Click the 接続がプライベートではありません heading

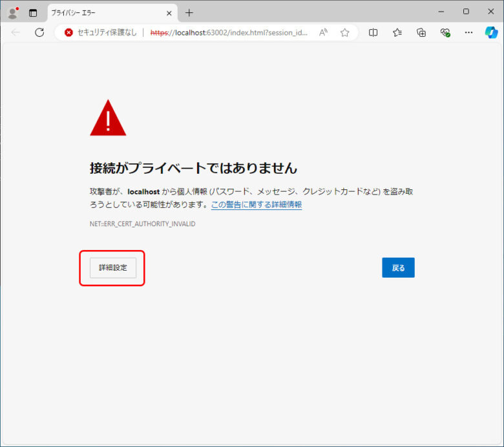193,168
